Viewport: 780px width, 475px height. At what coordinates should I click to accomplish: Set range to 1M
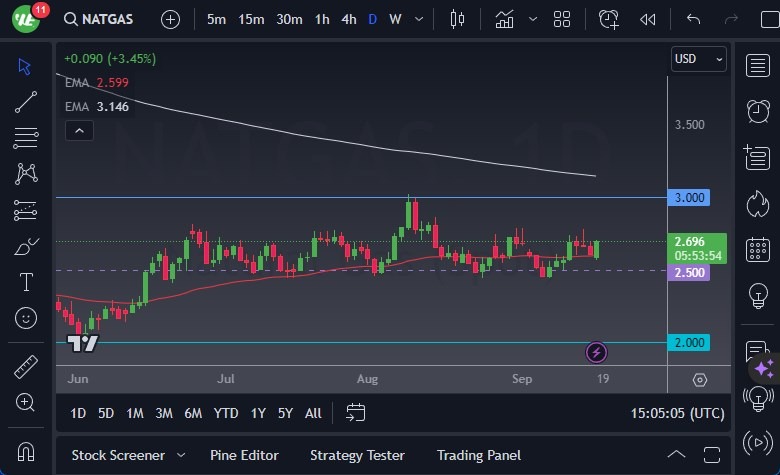coord(135,413)
